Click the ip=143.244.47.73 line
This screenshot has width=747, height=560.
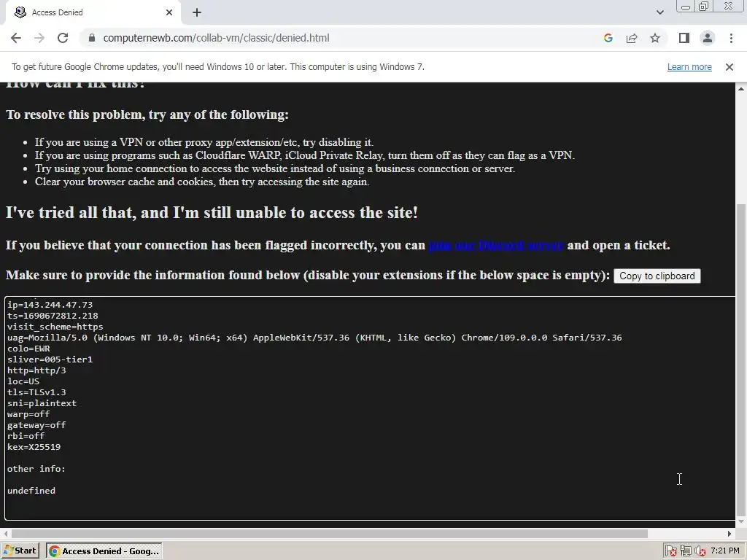[x=50, y=305]
